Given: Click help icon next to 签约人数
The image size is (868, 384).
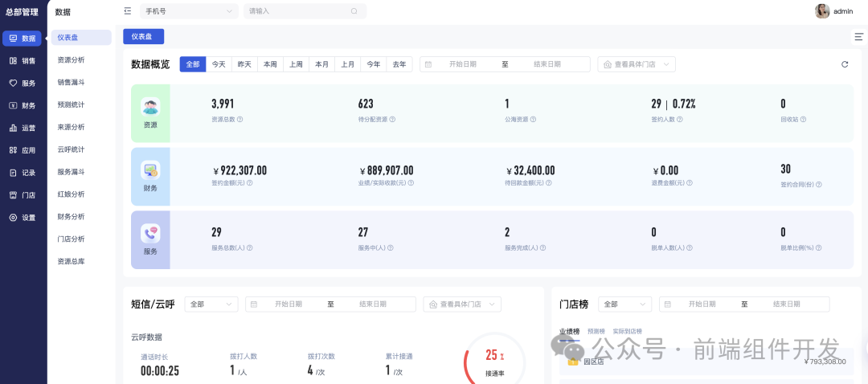Looking at the screenshot, I should (680, 119).
